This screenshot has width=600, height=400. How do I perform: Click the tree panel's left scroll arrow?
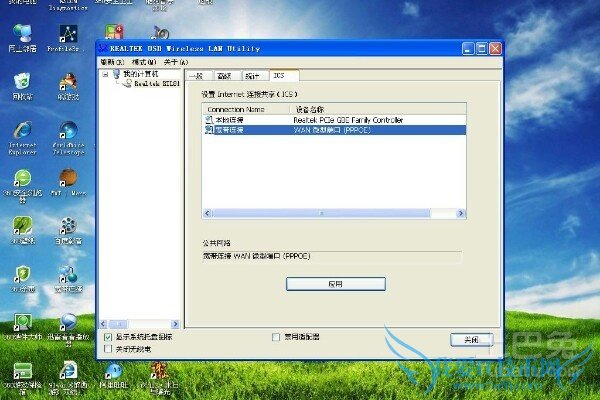tap(103, 324)
